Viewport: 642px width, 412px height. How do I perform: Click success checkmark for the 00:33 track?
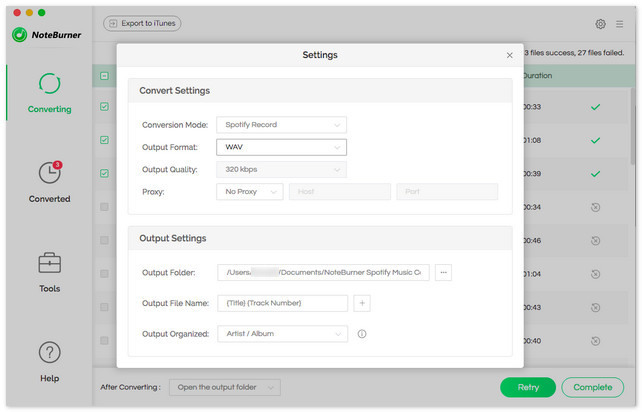(x=595, y=107)
